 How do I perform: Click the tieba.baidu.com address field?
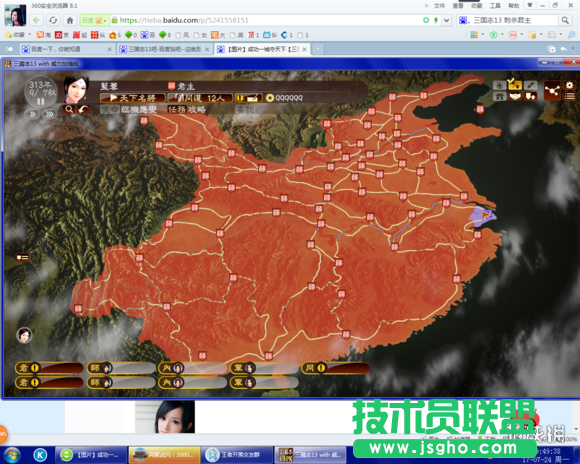click(x=266, y=20)
